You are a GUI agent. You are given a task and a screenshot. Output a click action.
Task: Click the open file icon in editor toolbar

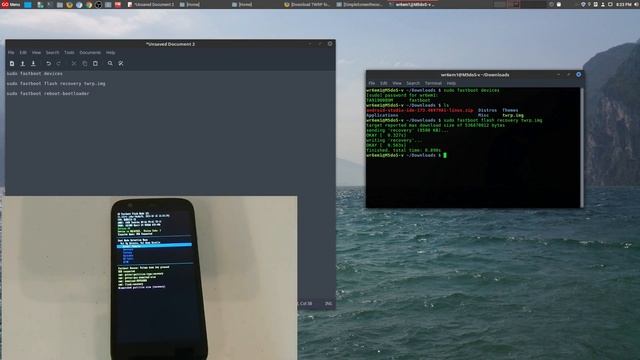23,64
